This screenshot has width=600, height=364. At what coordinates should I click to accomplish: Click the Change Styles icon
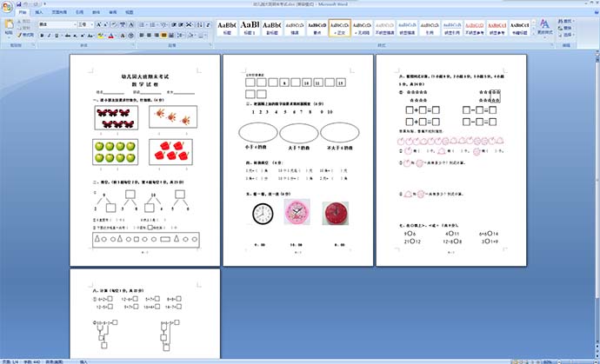point(545,27)
